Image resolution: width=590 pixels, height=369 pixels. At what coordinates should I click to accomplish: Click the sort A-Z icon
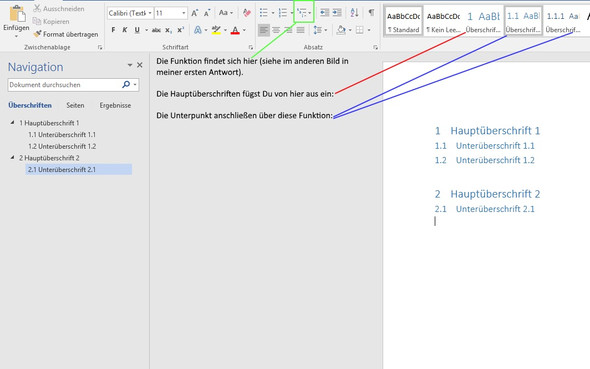tap(354, 13)
